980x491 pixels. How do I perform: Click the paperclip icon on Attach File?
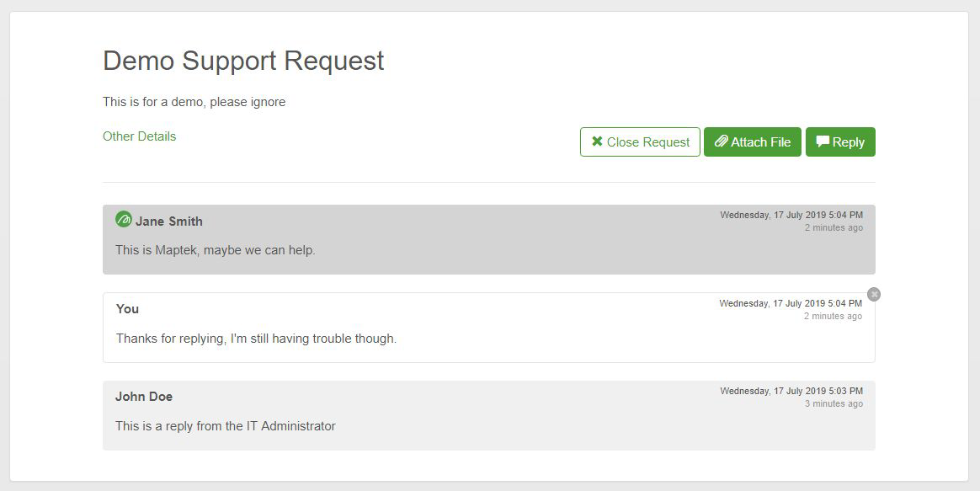pos(721,142)
